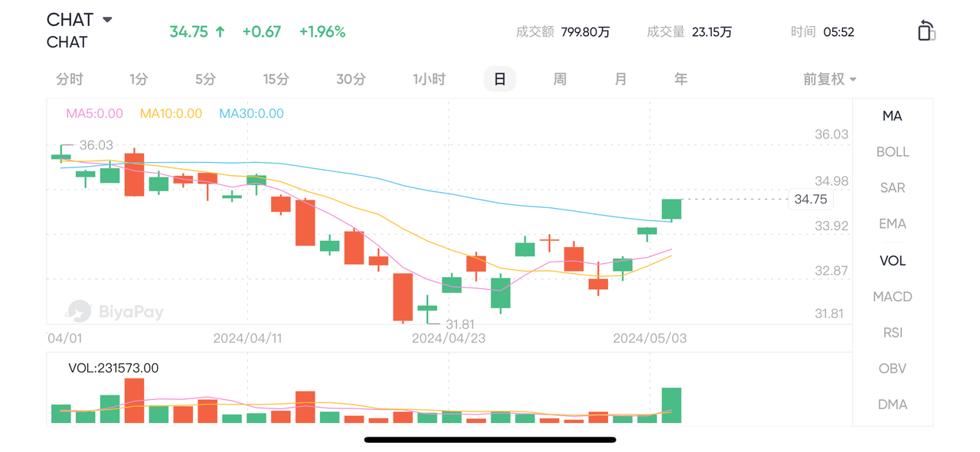
Task: Click the latest green candlestick at 34.75
Action: click(x=671, y=210)
